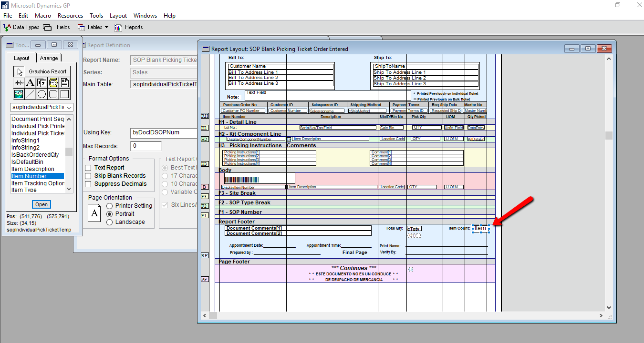Select the Portrait orientation radio button
Image resolution: width=644 pixels, height=343 pixels.
(110, 214)
